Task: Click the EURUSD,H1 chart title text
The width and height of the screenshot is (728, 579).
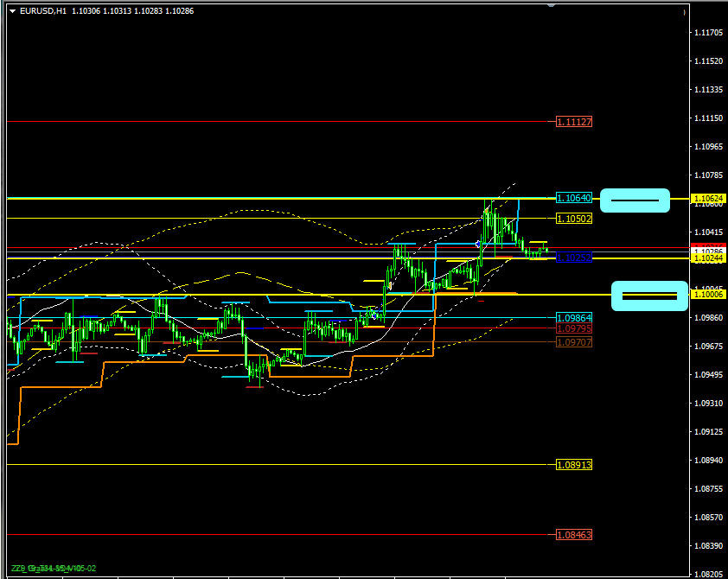Action: tap(43, 10)
